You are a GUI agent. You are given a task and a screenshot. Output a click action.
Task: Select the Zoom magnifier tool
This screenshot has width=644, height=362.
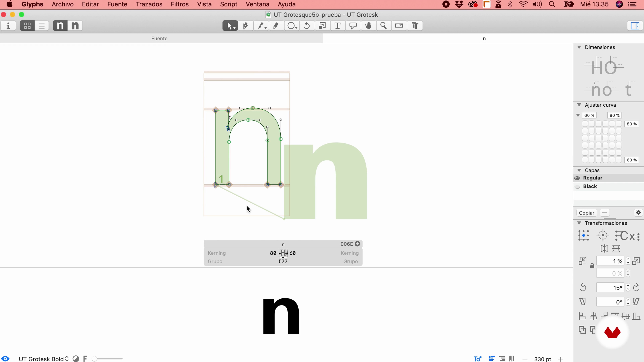pos(383,26)
